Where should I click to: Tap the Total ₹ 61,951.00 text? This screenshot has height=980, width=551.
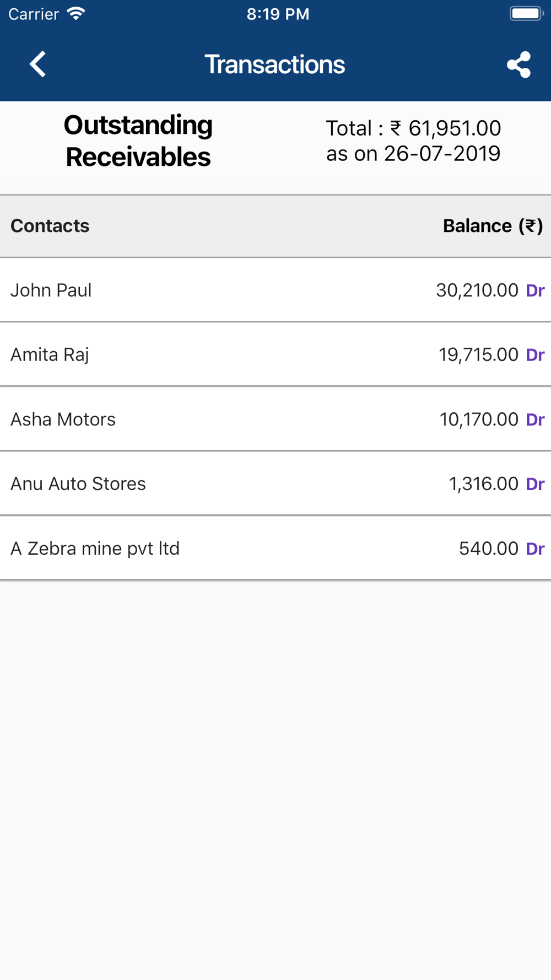click(x=413, y=128)
